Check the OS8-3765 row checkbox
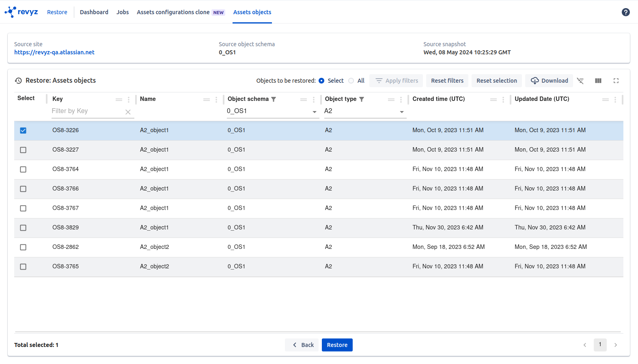The image size is (638, 364). tap(23, 267)
